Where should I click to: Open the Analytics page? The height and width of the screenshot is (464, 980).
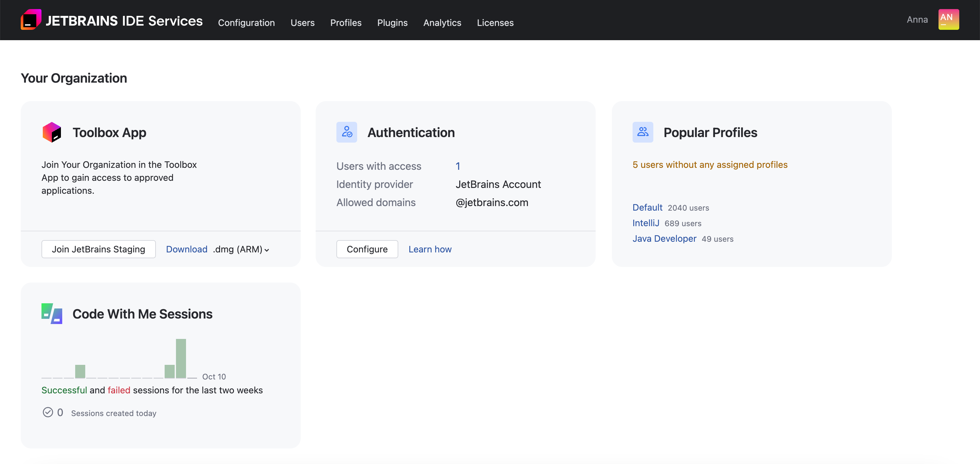point(442,23)
